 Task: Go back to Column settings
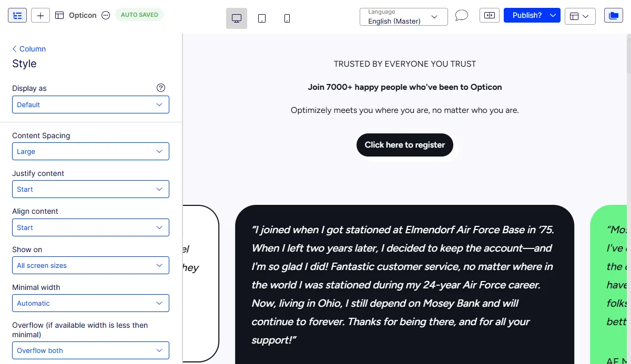point(29,49)
